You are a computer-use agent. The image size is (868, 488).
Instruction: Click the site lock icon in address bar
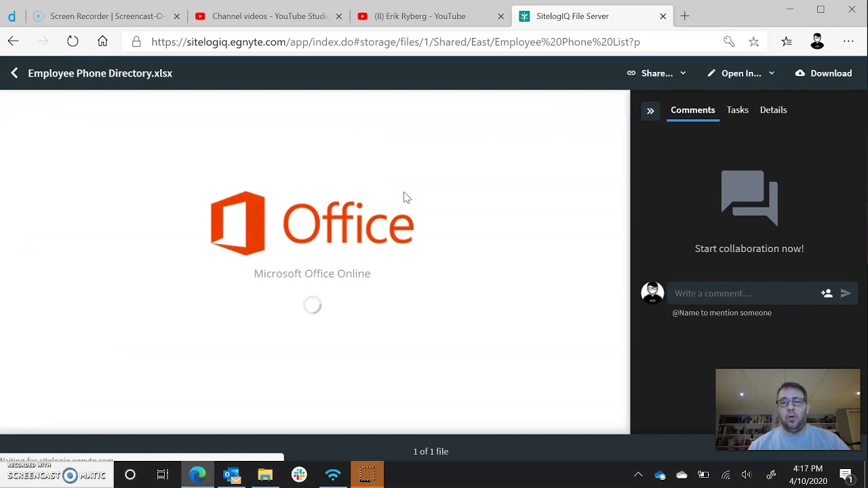(136, 41)
